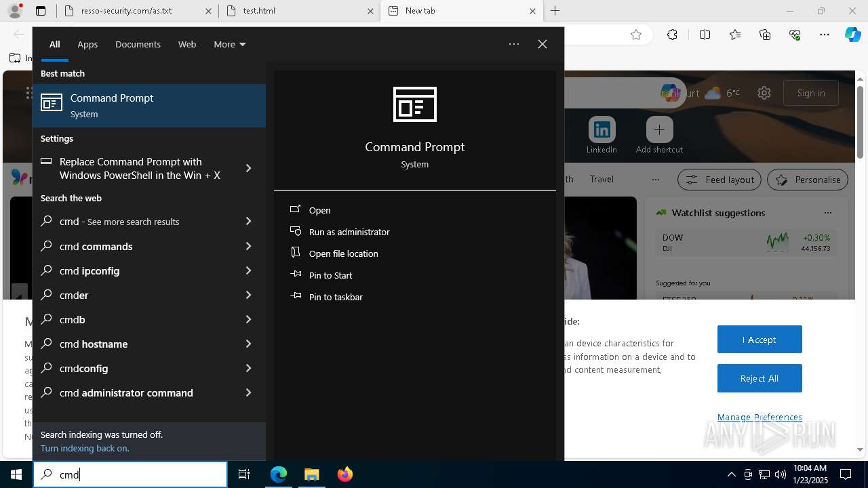Screen dimensions: 868x488
Task: Open Edge Extensions puzzle icon
Action: [672, 35]
